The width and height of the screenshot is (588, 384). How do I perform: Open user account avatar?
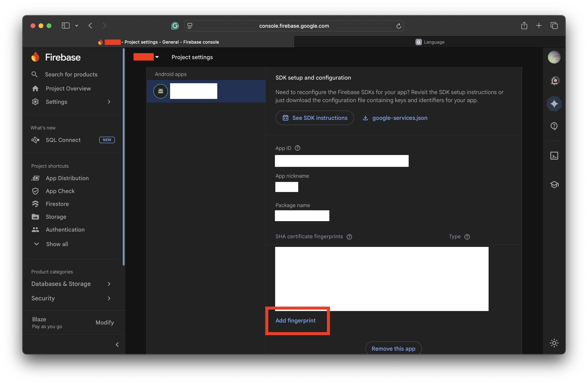pos(554,57)
